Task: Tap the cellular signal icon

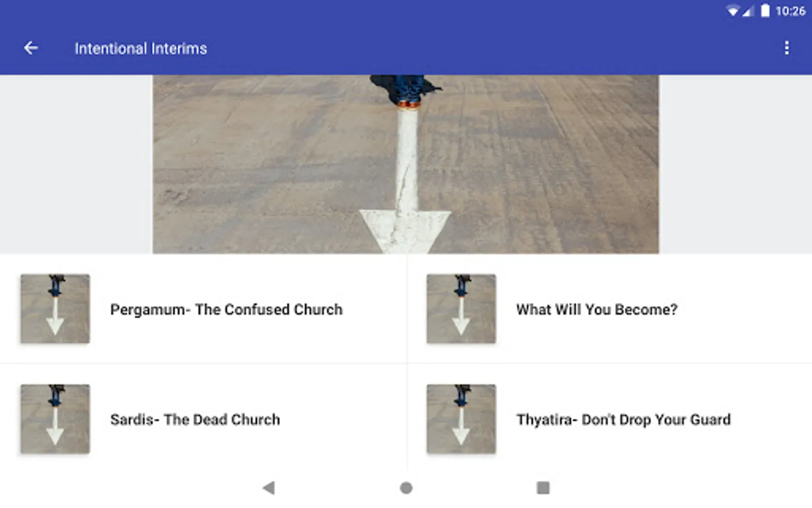Action: pos(748,11)
